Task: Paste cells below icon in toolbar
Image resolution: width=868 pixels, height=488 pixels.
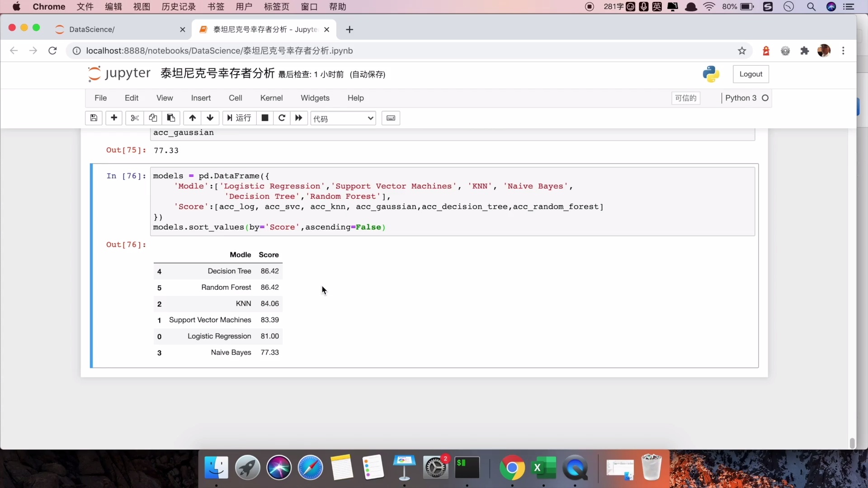Action: [171, 118]
